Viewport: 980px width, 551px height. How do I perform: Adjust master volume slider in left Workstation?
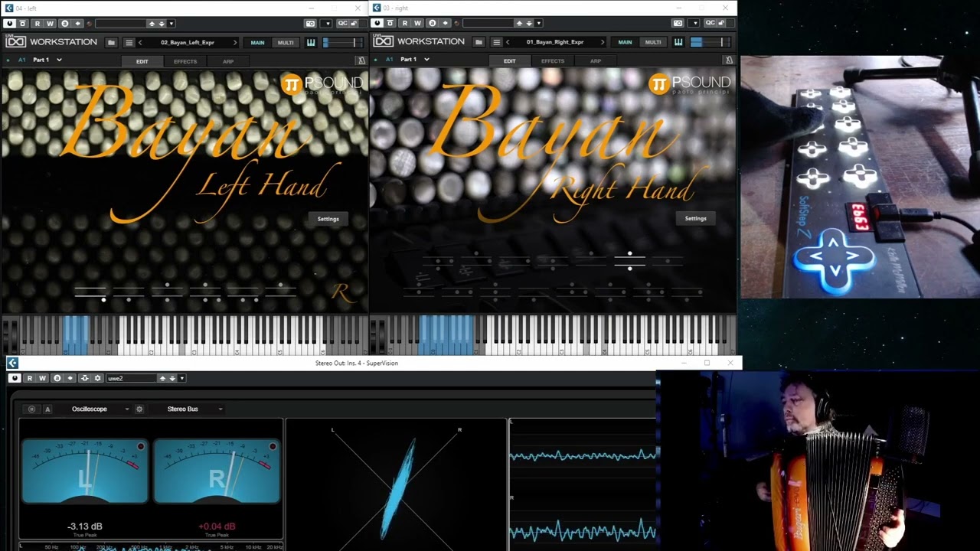342,43
